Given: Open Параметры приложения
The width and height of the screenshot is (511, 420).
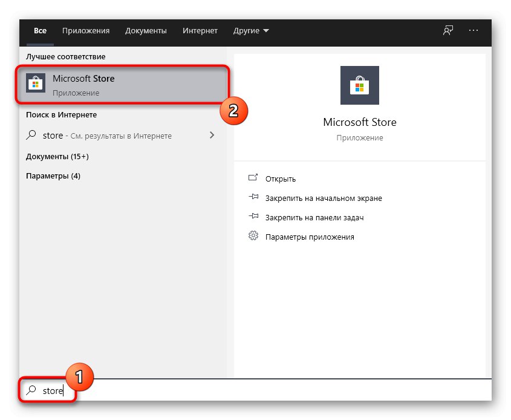Looking at the screenshot, I should [310, 237].
